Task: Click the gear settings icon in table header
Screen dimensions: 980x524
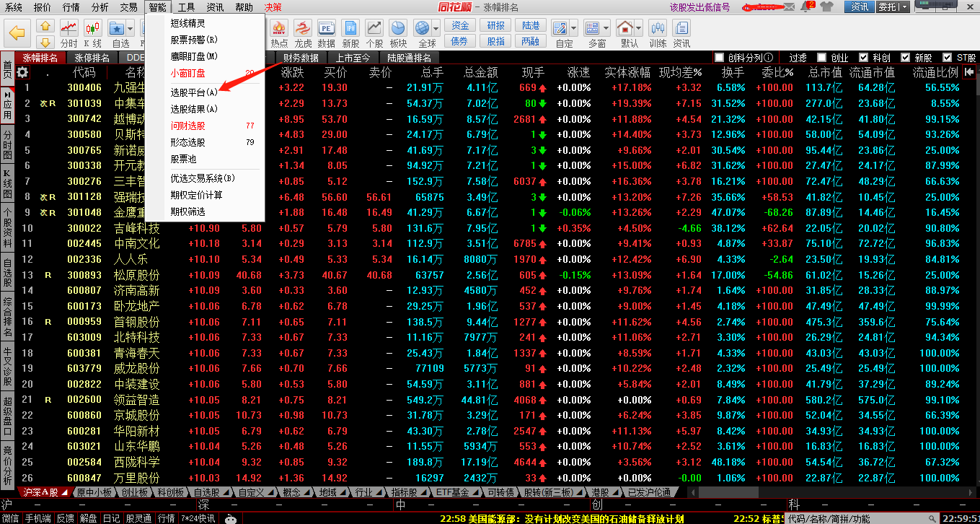Action: pyautogui.click(x=22, y=72)
